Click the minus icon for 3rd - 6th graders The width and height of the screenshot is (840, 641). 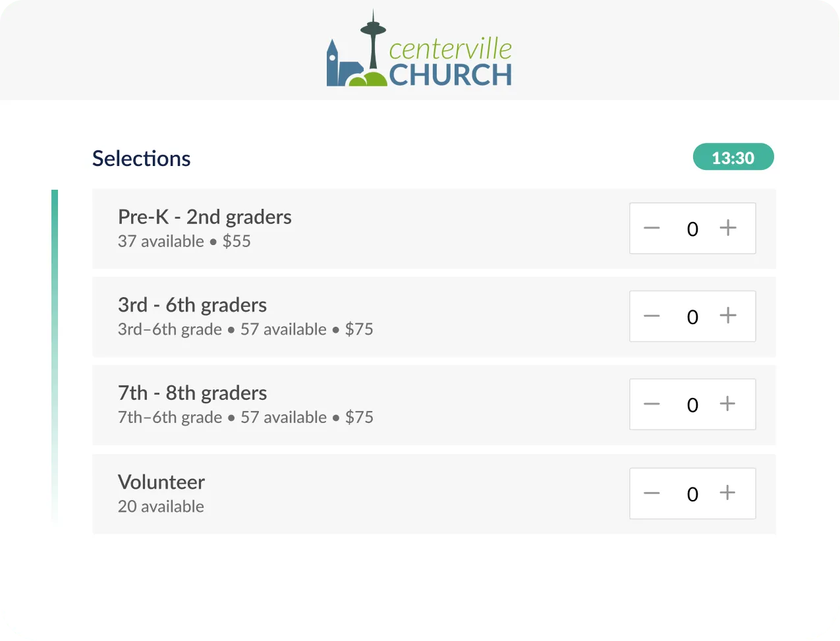point(652,316)
